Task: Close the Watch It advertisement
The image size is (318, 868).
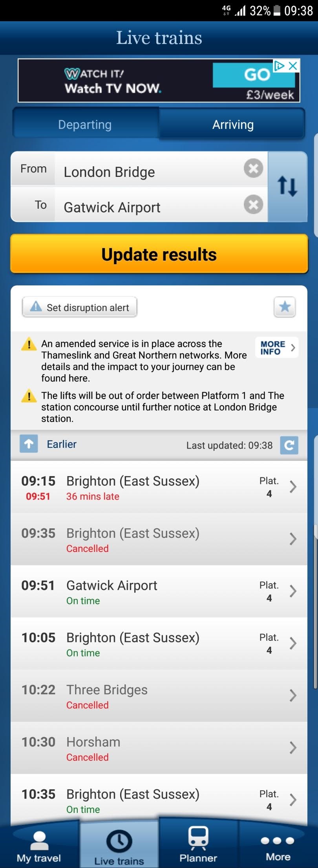Action: pyautogui.click(x=293, y=66)
